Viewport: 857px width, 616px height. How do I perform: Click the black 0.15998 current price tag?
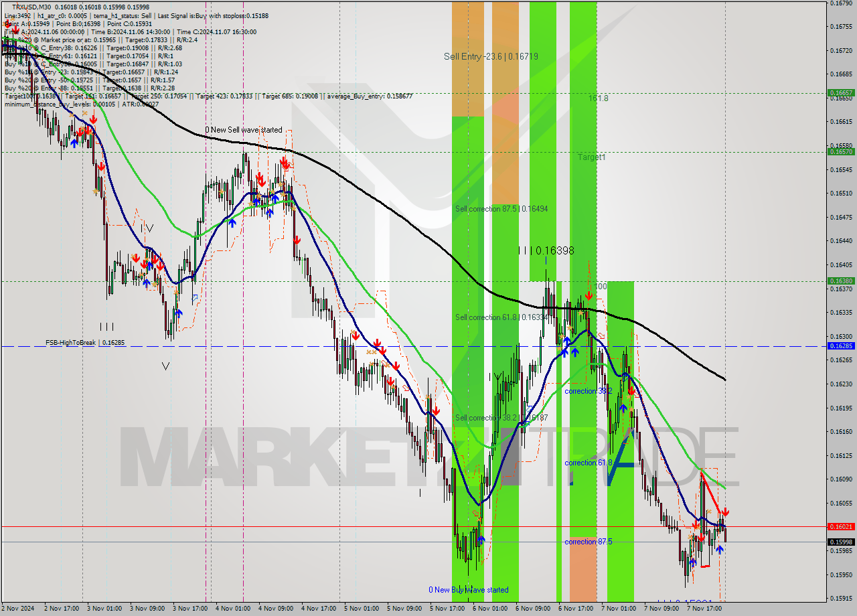(841, 542)
